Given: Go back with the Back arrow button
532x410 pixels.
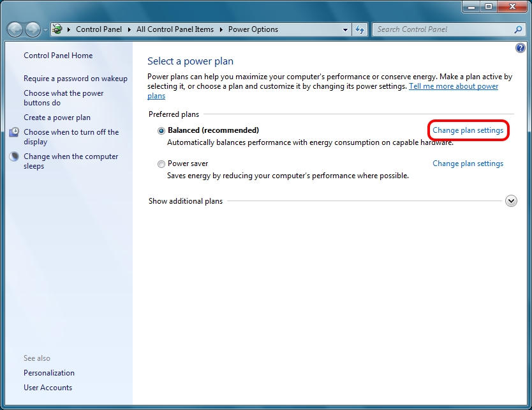Looking at the screenshot, I should pyautogui.click(x=15, y=29).
